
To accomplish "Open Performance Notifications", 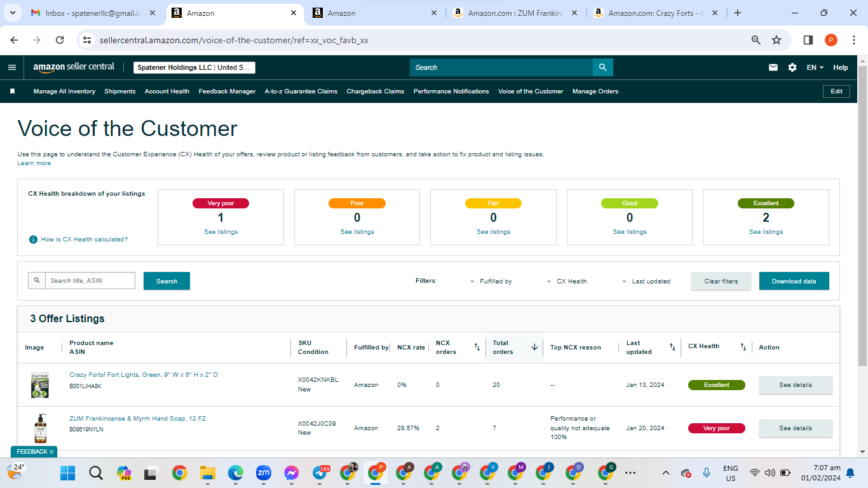I will point(451,91).
